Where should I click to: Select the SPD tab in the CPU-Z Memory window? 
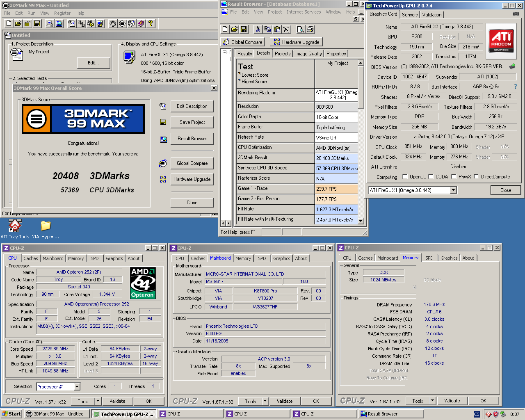click(429, 258)
